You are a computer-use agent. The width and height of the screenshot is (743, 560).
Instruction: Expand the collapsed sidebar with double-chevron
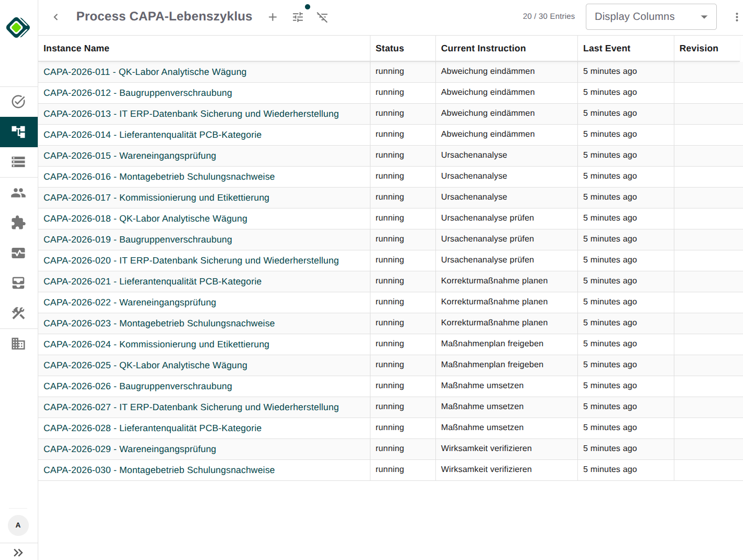18,552
